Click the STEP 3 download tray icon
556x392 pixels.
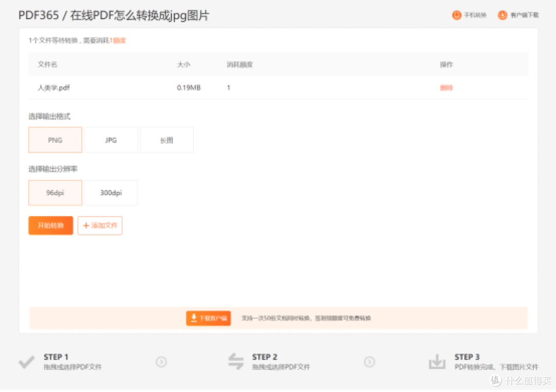[x=437, y=362]
